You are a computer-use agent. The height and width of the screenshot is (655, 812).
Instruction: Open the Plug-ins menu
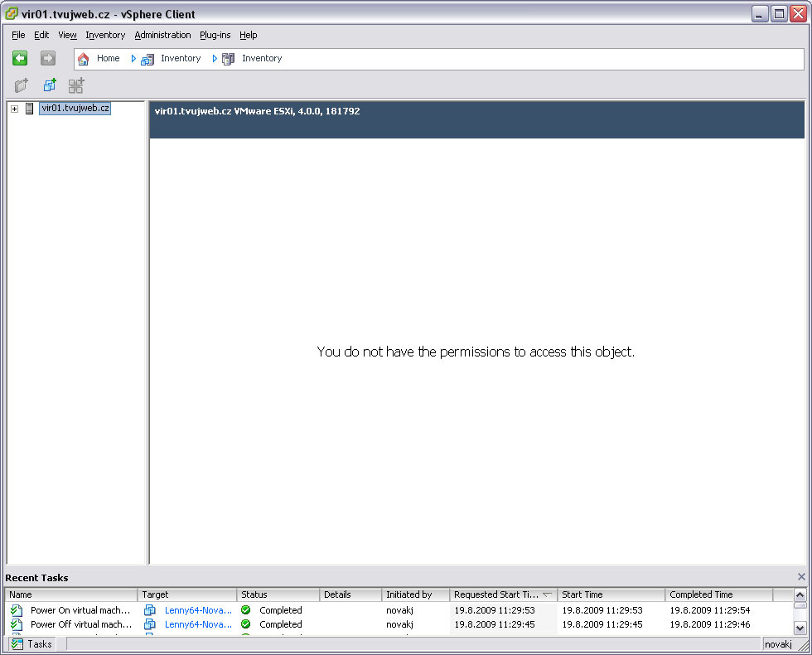[x=215, y=35]
